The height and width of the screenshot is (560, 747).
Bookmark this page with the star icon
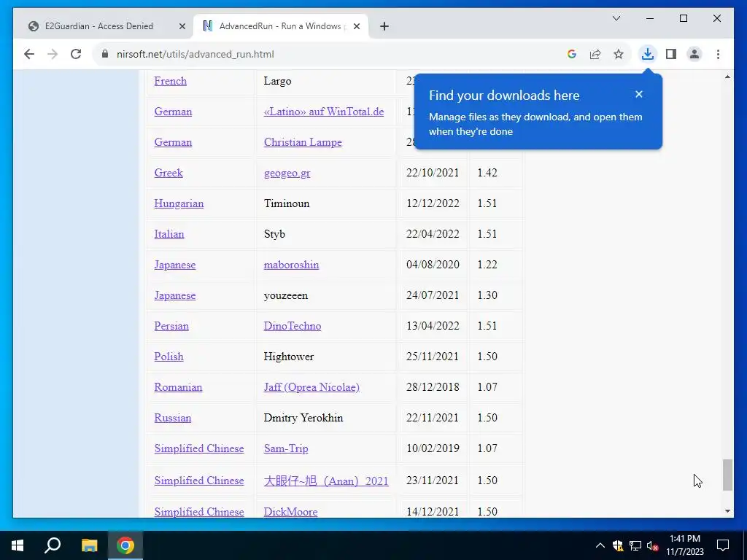point(619,54)
